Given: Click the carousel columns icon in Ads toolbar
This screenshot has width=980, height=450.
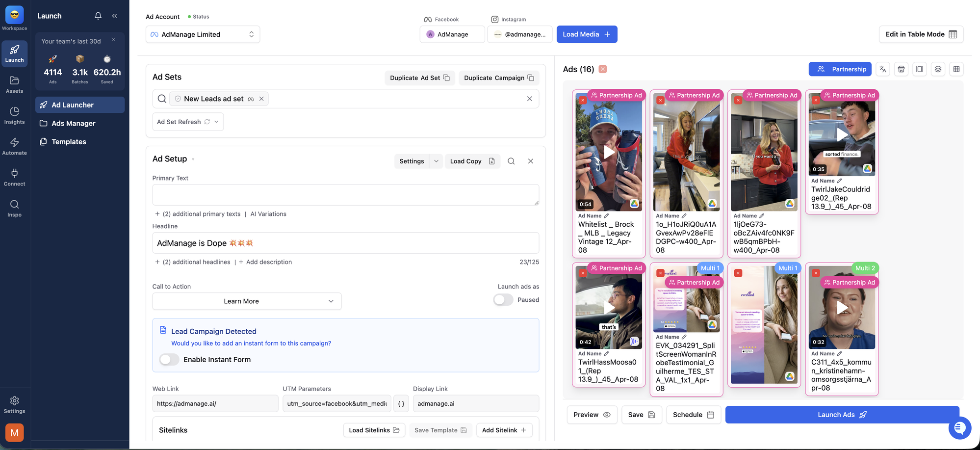Looking at the screenshot, I should [x=920, y=69].
